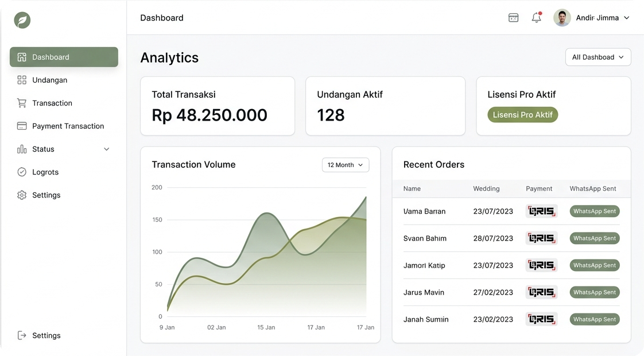
Task: Click WhatsApp Sent badge for Uama Barian
Action: (x=595, y=211)
